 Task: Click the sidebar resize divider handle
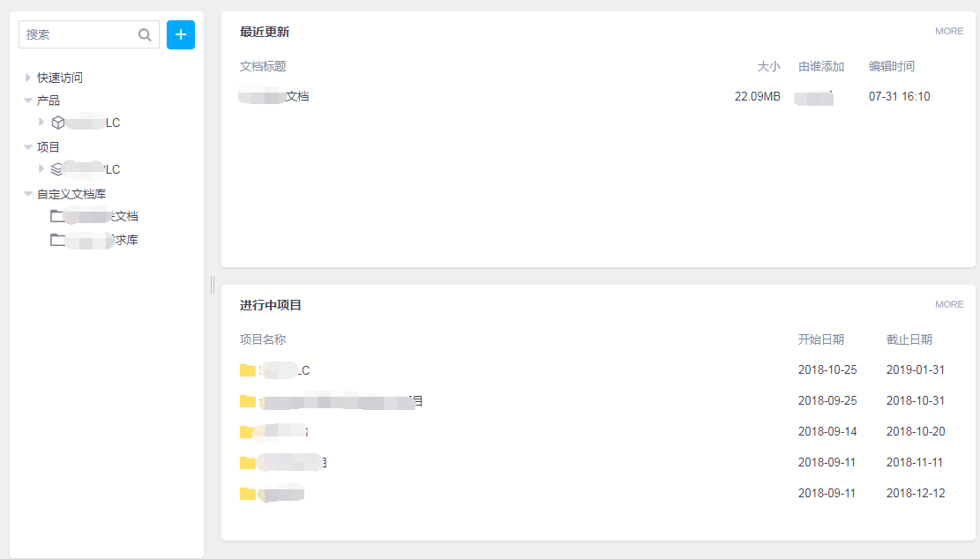pos(213,284)
